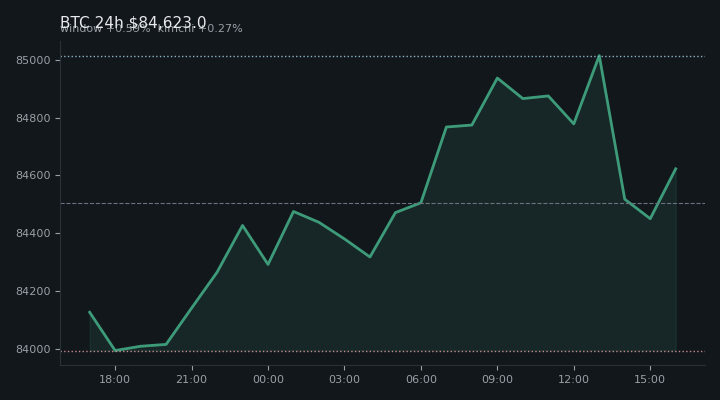The height and width of the screenshot is (400, 720).
Task: Click the 03:00 x-axis label
Action: click(344, 379)
